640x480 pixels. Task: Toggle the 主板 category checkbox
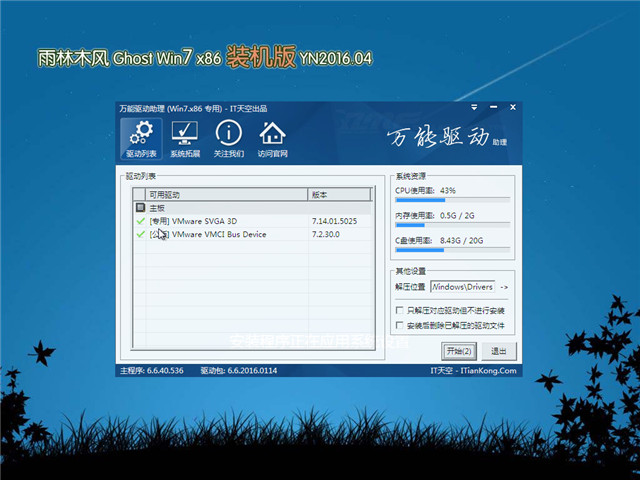139,207
